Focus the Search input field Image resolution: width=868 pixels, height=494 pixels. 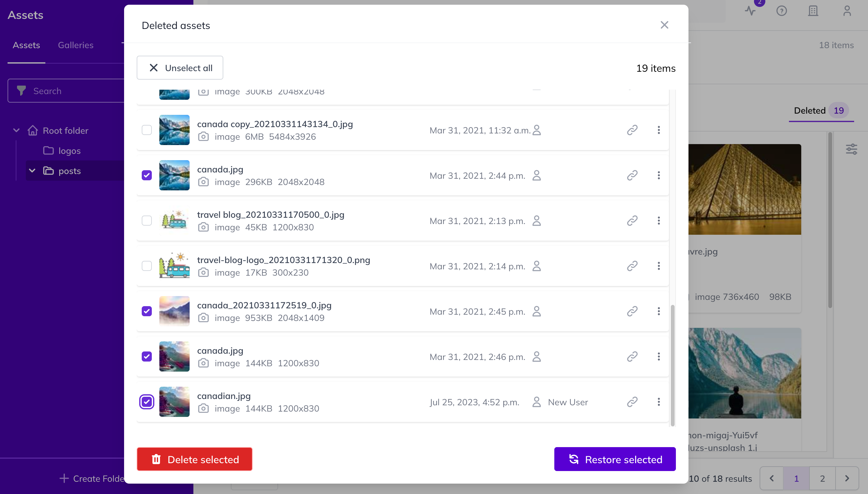(66, 91)
